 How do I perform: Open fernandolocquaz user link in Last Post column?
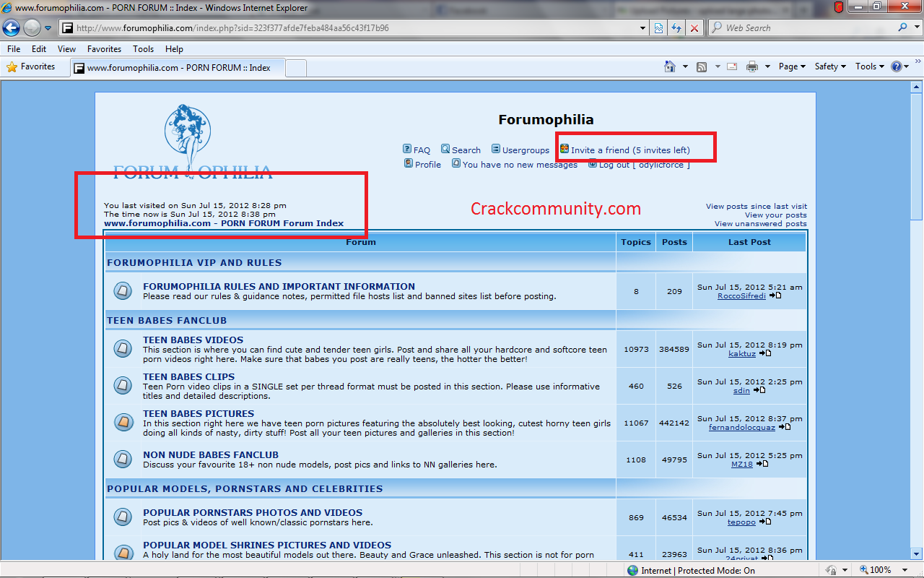coord(742,427)
